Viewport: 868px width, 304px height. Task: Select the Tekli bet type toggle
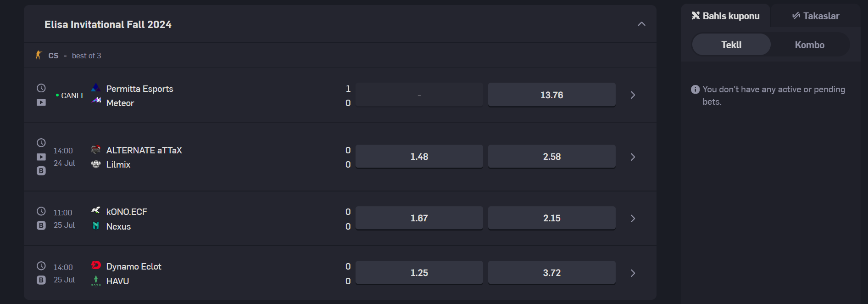731,45
